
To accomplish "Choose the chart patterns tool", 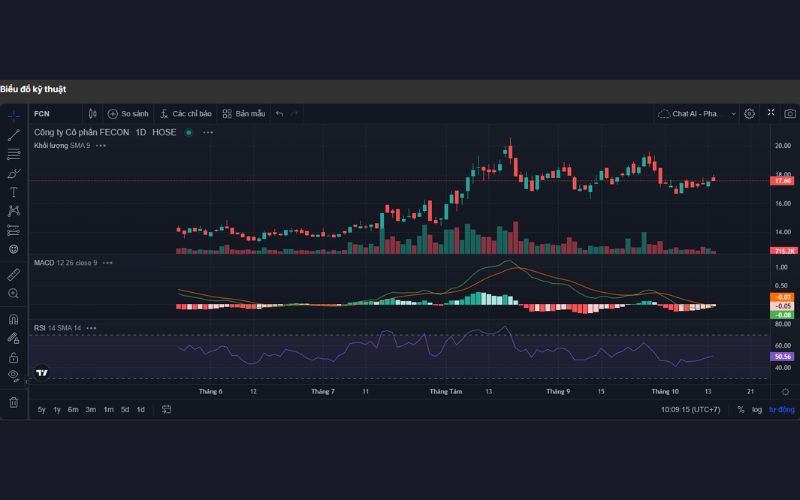I will point(14,211).
